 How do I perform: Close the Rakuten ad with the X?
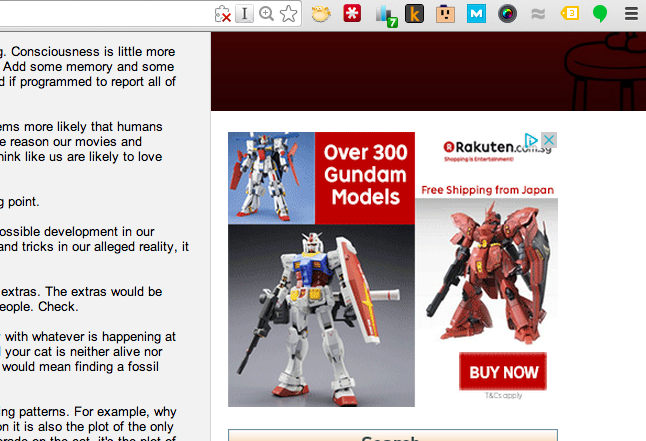(549, 140)
